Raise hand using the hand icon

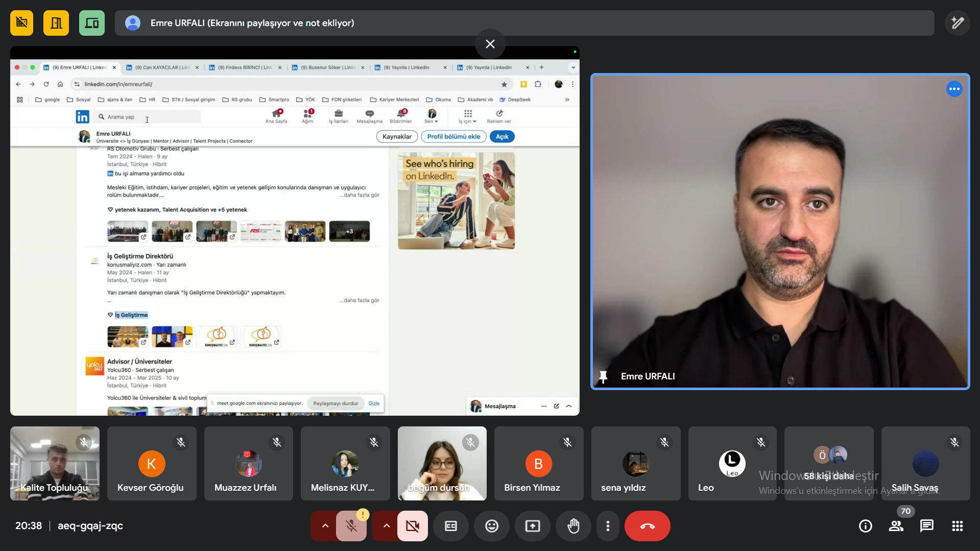tap(573, 526)
